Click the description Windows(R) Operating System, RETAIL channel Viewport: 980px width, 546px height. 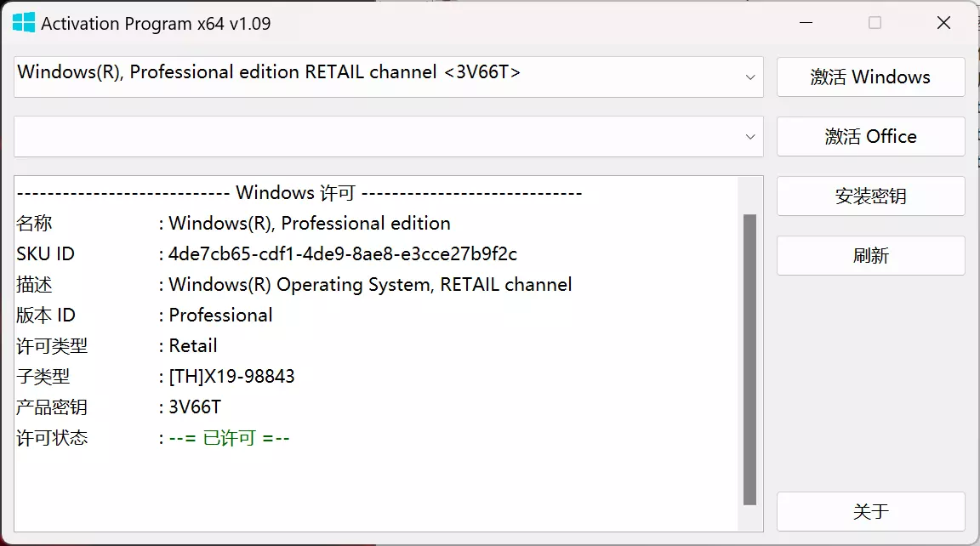(x=370, y=285)
